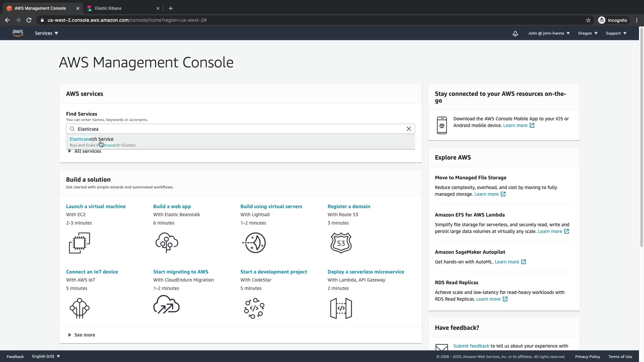Switch to the Elastic Kibana tab
644x362 pixels.
(x=108, y=8)
